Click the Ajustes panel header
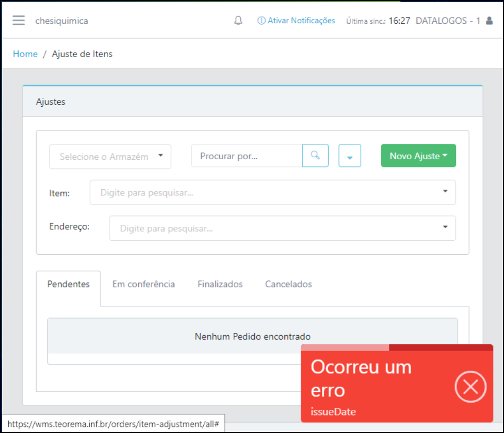504x433 pixels. tap(253, 102)
